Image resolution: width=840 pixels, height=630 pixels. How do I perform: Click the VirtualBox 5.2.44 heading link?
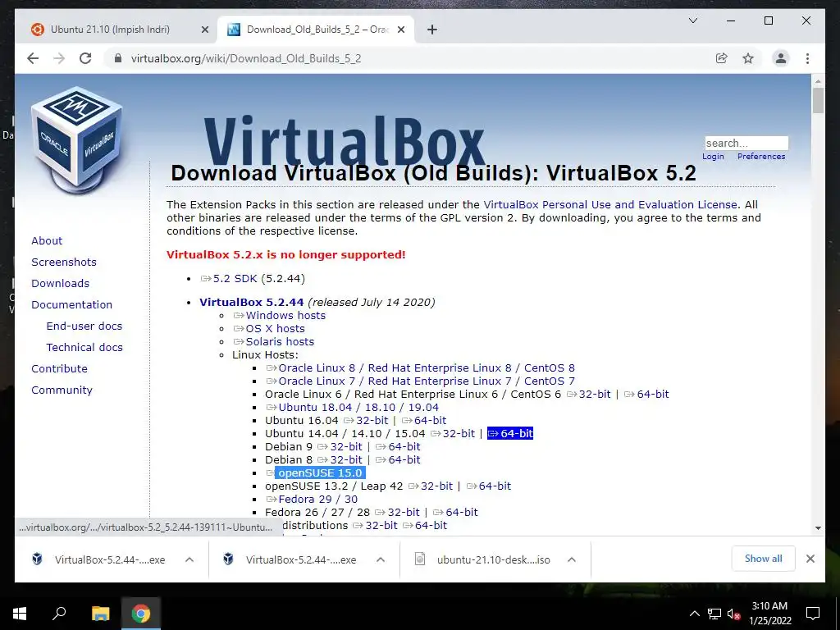click(251, 302)
